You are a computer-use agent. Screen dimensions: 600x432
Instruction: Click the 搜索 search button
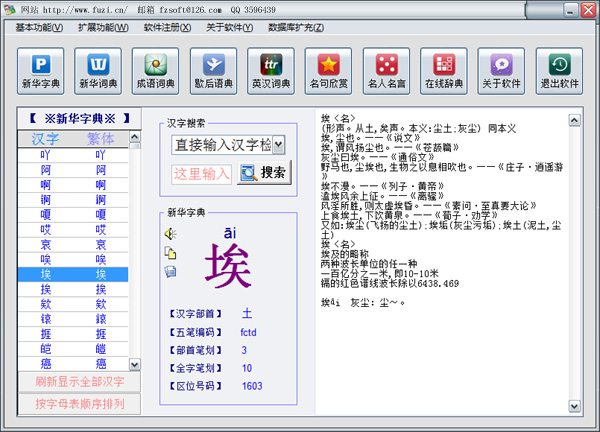click(x=264, y=173)
